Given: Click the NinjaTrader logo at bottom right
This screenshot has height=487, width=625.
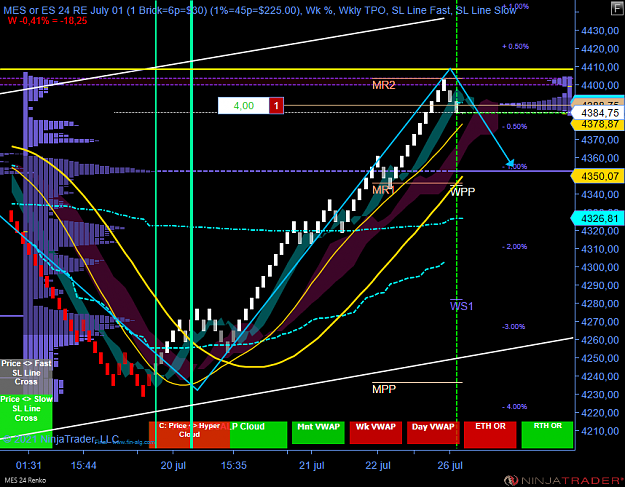Looking at the screenshot, I should pos(563,480).
